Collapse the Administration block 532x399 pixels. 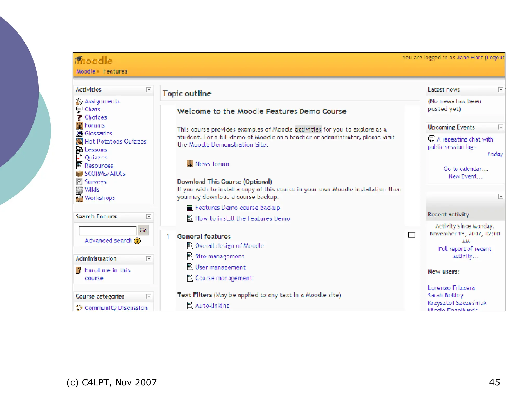click(148, 258)
